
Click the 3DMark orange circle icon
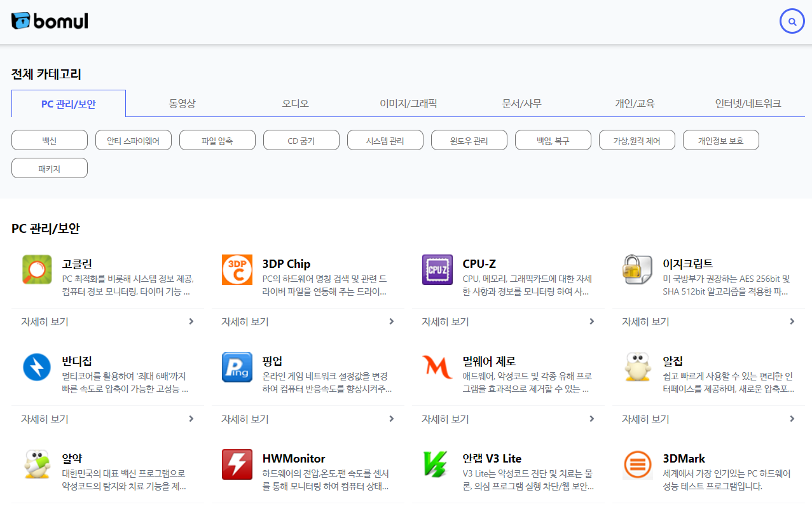pyautogui.click(x=638, y=464)
